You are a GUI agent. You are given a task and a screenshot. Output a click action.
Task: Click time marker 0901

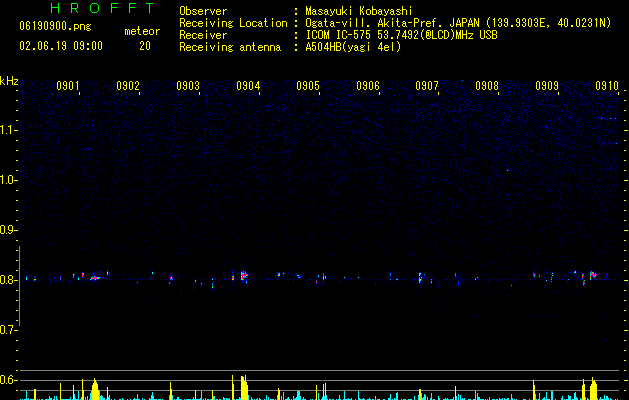pyautogui.click(x=68, y=86)
